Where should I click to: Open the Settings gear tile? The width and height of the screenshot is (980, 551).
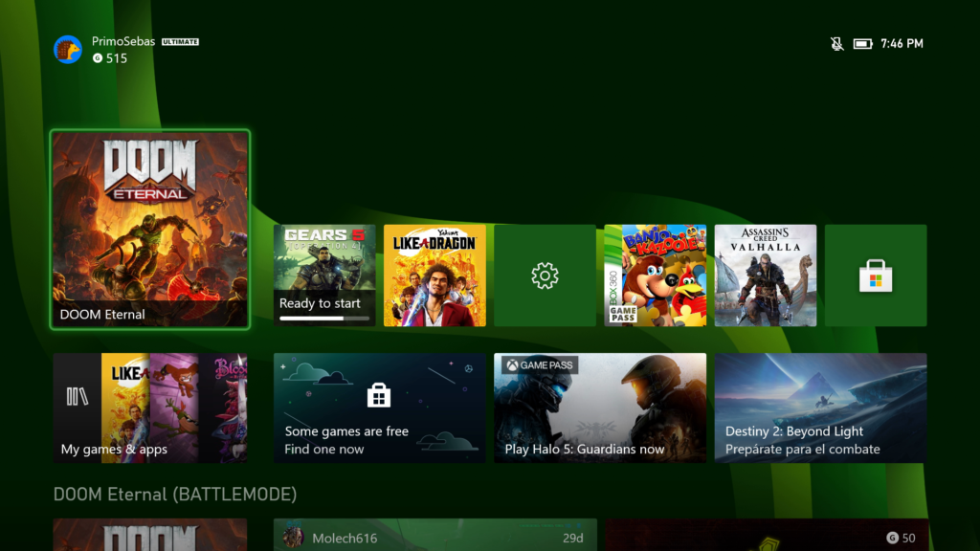[x=545, y=275]
